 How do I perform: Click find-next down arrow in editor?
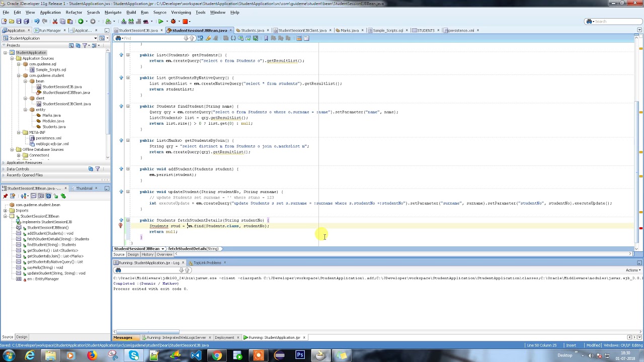(186, 38)
